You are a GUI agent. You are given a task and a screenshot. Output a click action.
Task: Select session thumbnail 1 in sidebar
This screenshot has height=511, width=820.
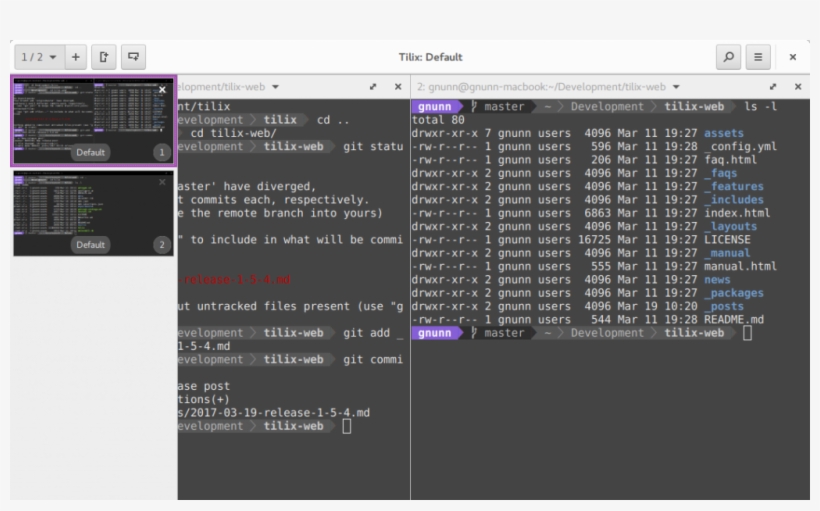pos(93,121)
